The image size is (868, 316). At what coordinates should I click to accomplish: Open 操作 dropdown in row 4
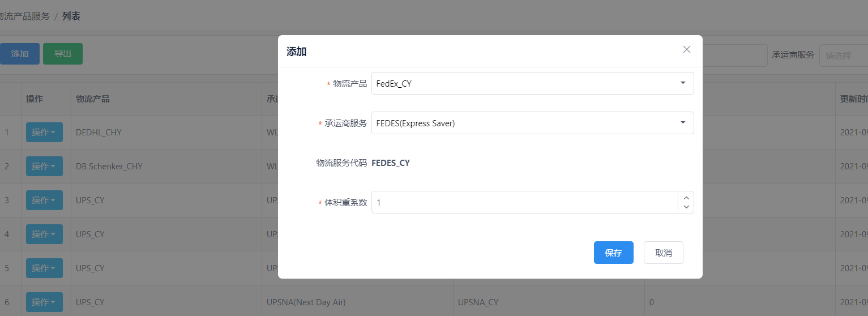tap(44, 234)
